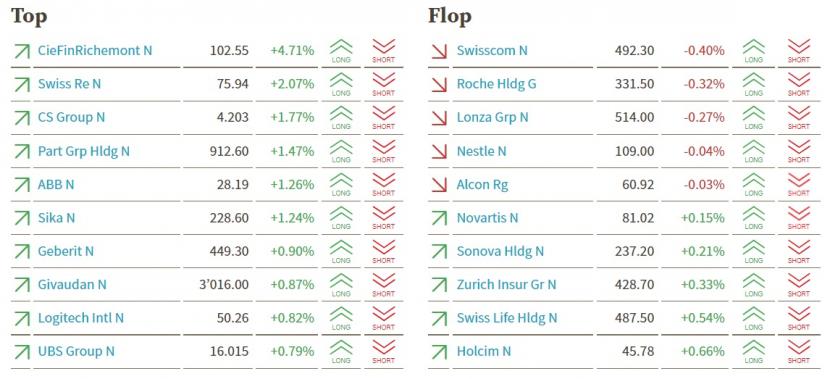Open the Zurich Insur Gr N link

coord(507,285)
